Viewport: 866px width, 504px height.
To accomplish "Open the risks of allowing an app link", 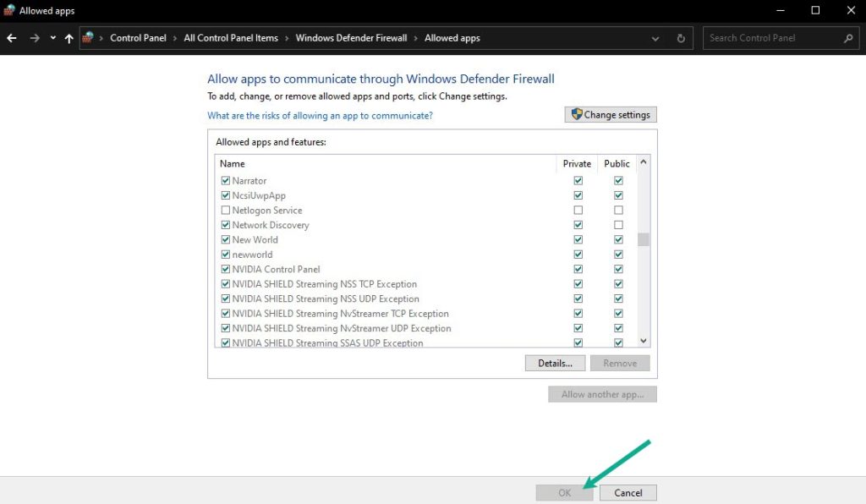I will tap(320, 115).
